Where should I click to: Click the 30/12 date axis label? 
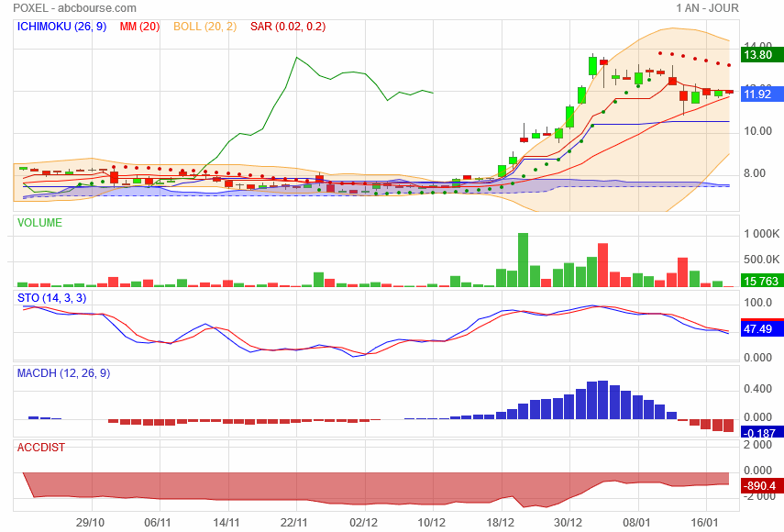[568, 523]
